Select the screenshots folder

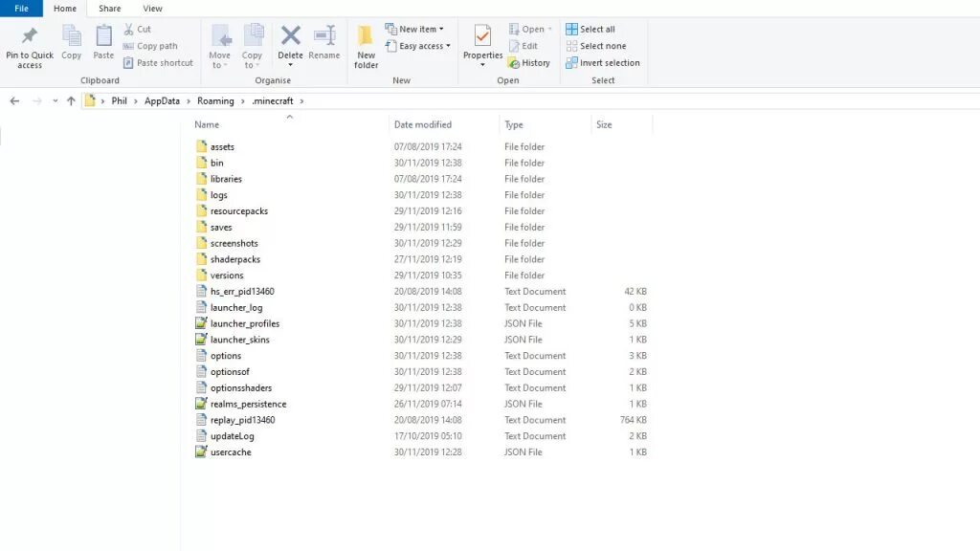(x=234, y=243)
